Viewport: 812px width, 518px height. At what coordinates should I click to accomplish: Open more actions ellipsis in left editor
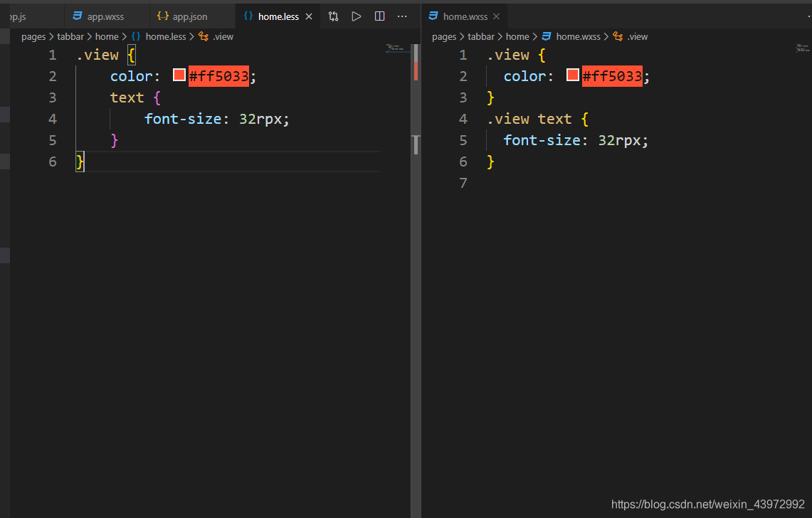tap(402, 16)
